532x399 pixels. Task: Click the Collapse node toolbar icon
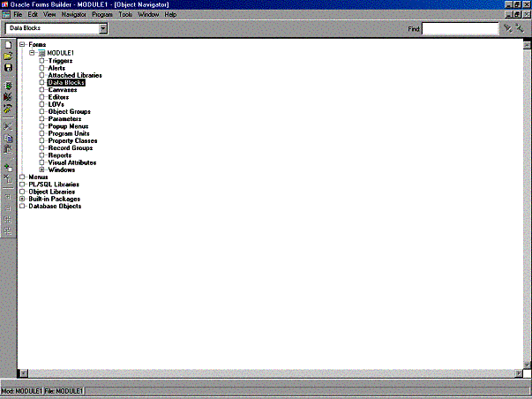point(8,208)
